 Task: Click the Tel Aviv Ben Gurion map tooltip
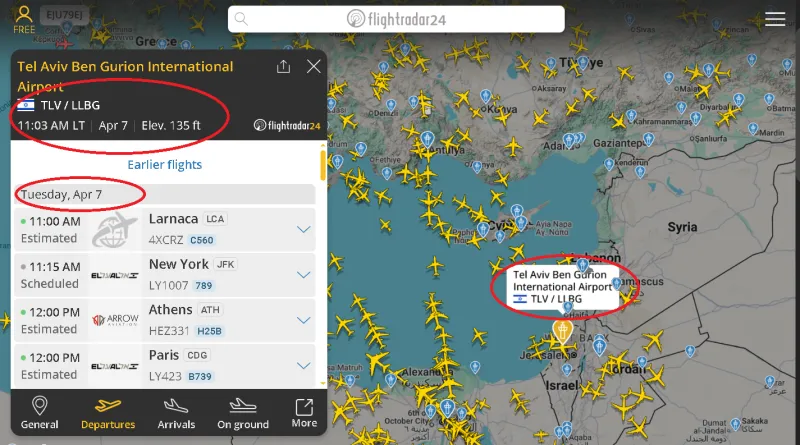(562, 287)
